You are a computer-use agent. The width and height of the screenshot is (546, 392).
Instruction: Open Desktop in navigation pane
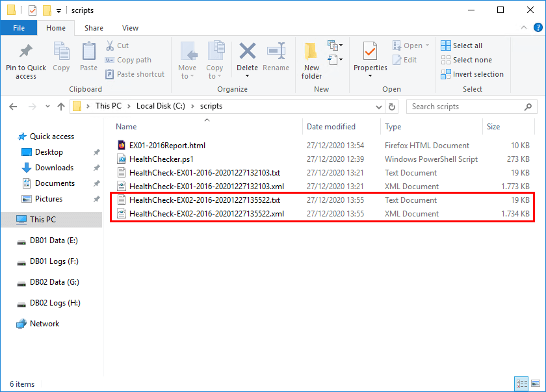42,152
